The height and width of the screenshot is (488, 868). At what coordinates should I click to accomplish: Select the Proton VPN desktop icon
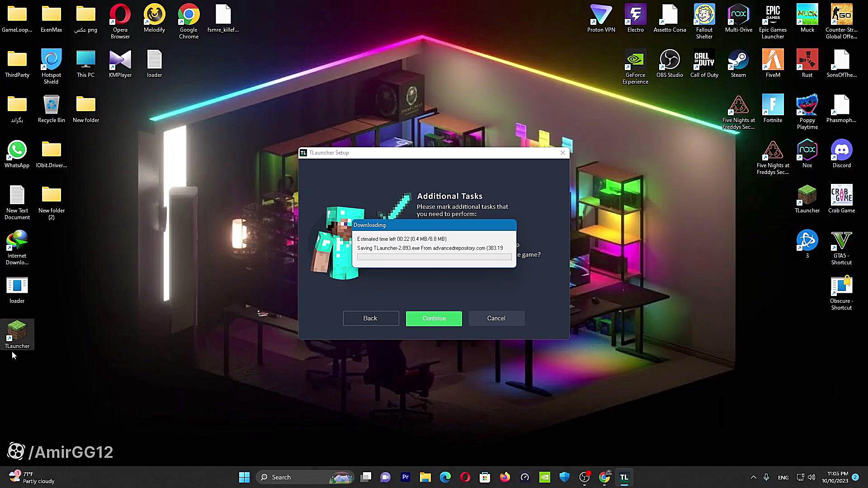pyautogui.click(x=601, y=18)
